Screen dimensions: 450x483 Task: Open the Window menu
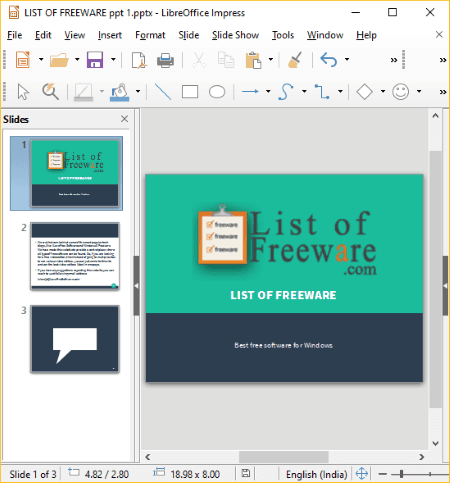click(325, 35)
